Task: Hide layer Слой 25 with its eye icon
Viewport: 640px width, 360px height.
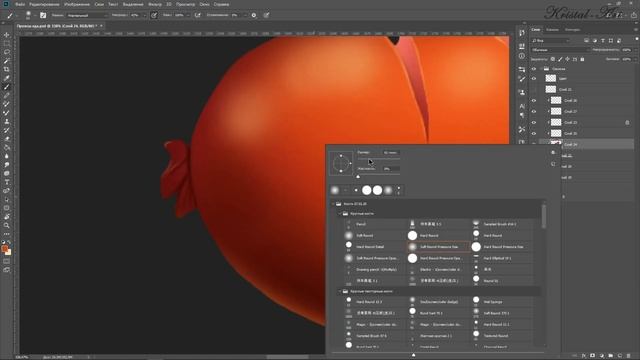Action: click(534, 133)
